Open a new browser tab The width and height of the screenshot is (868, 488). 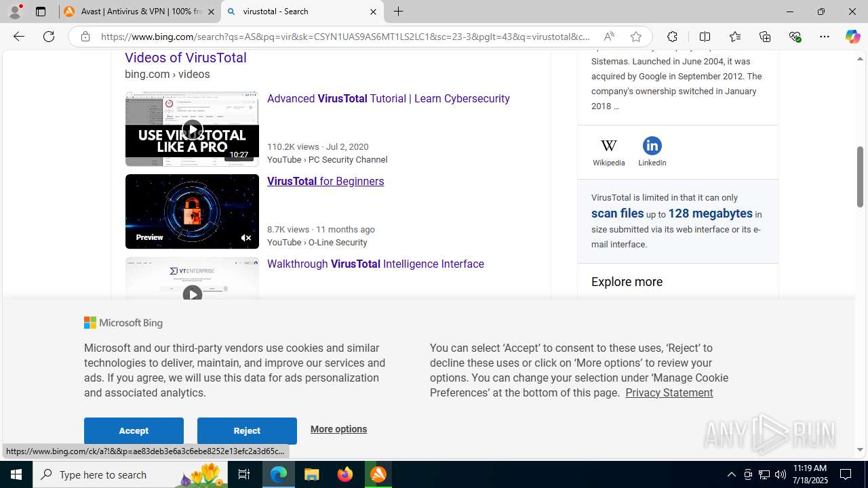[x=399, y=12]
